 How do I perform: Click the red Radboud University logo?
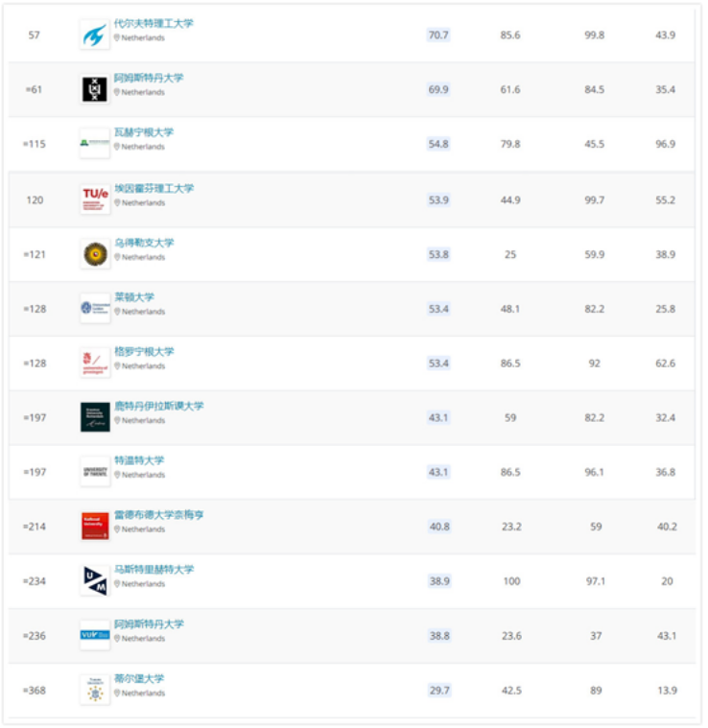tap(94, 526)
